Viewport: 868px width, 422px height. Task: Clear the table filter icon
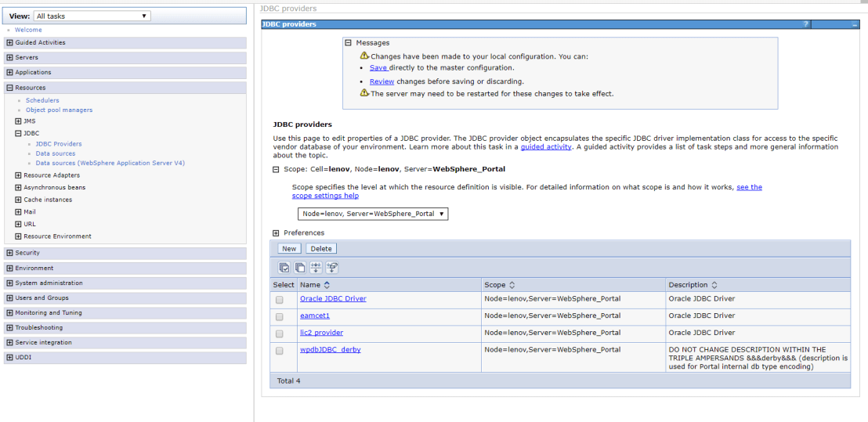(332, 268)
